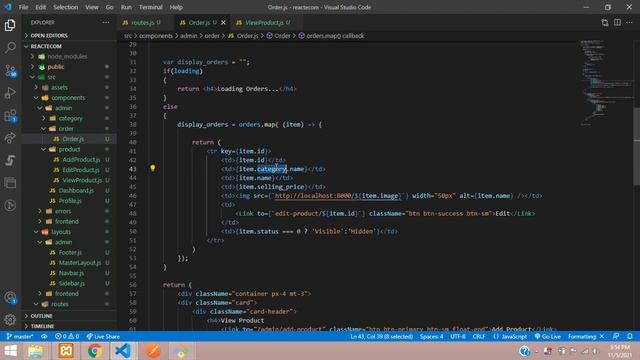Open Profile.js in the explorer
640x360 pixels.
click(x=70, y=201)
